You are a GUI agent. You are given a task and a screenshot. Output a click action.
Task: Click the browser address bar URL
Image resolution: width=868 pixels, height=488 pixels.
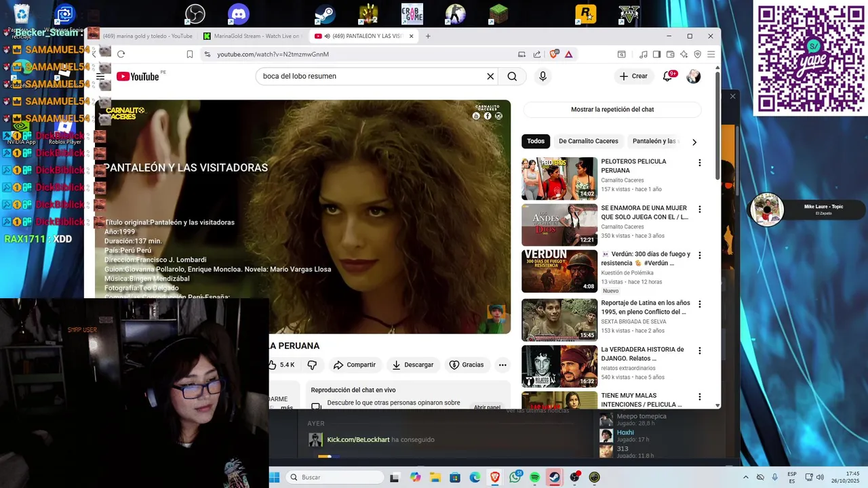[x=273, y=54]
